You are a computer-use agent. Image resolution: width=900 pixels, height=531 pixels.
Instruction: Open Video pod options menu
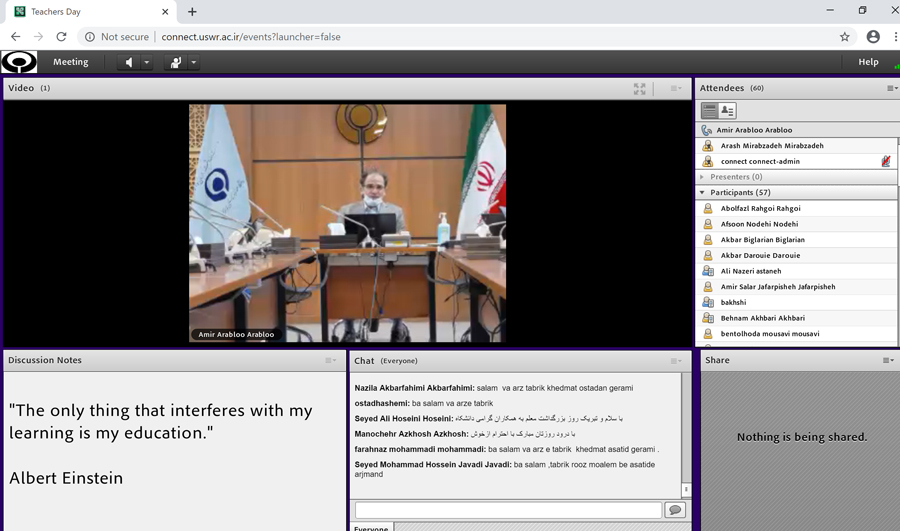tap(676, 88)
